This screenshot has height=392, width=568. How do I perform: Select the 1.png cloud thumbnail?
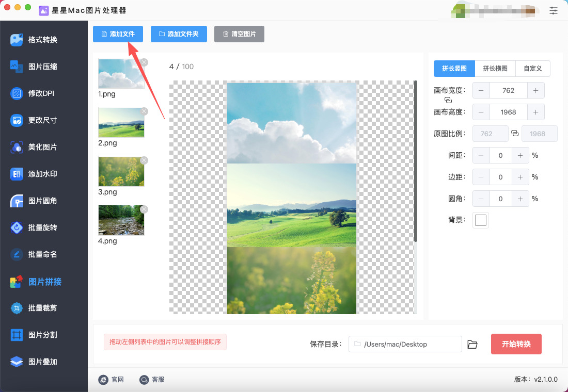[x=121, y=73]
